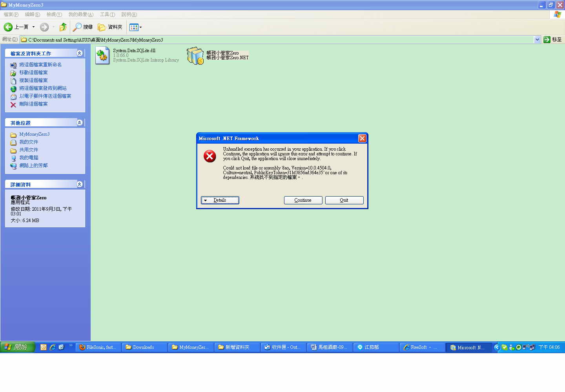
Task: Click Continue in the error dialog
Action: (303, 200)
